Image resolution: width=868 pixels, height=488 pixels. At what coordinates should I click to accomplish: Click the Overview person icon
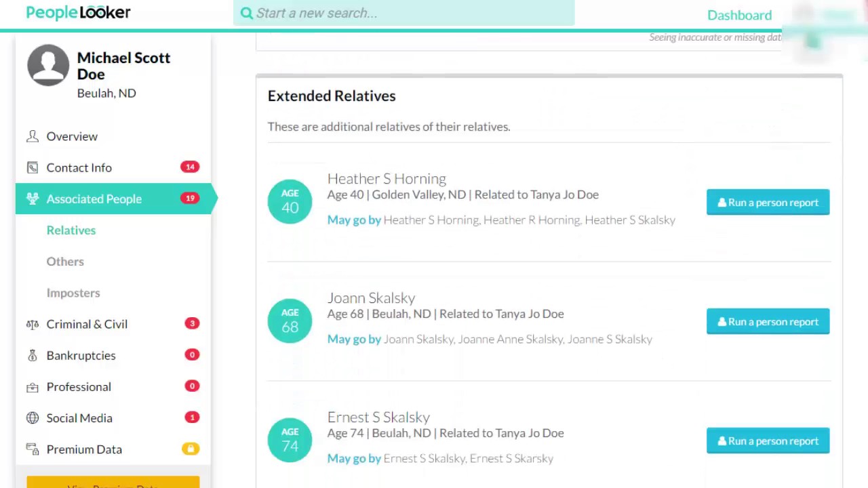click(x=32, y=136)
